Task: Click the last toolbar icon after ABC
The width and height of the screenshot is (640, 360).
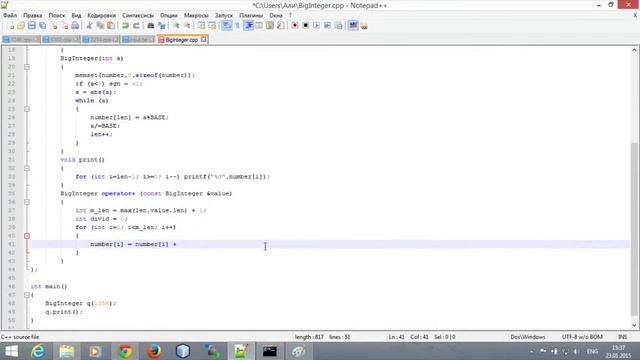Action: pos(364,26)
